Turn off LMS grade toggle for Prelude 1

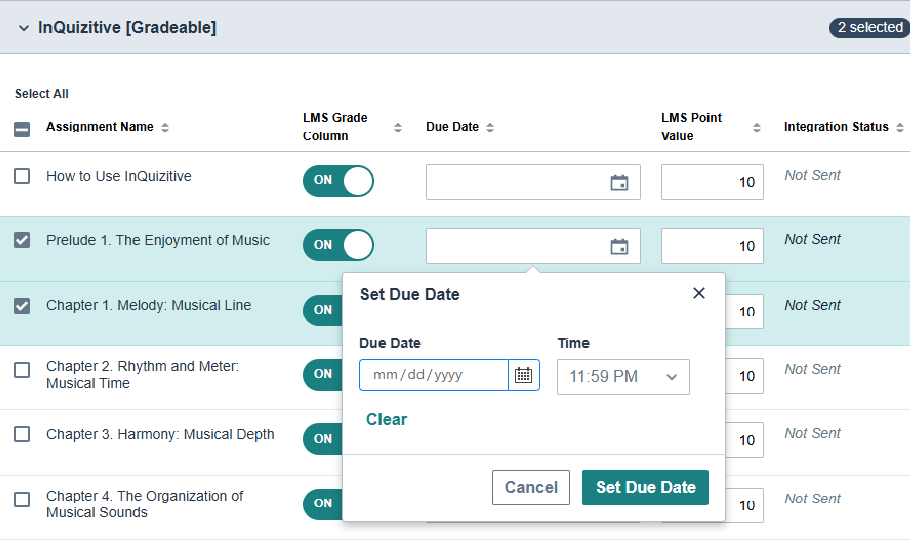338,245
